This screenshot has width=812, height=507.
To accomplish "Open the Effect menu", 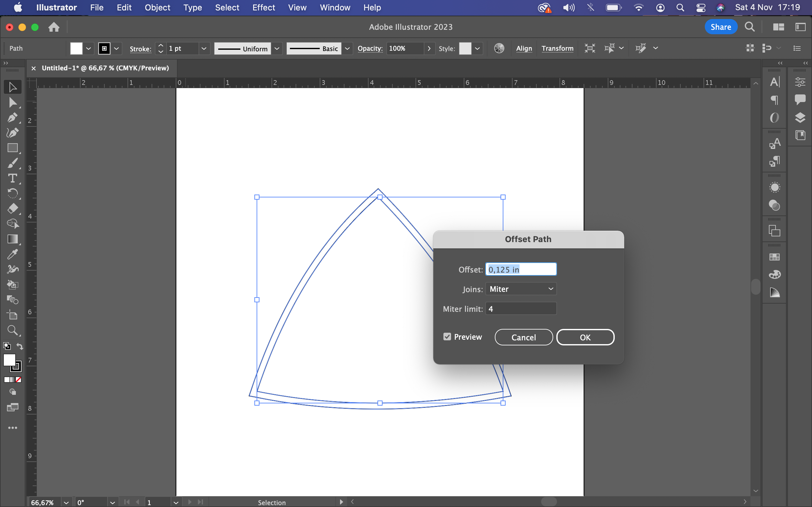I will click(263, 7).
